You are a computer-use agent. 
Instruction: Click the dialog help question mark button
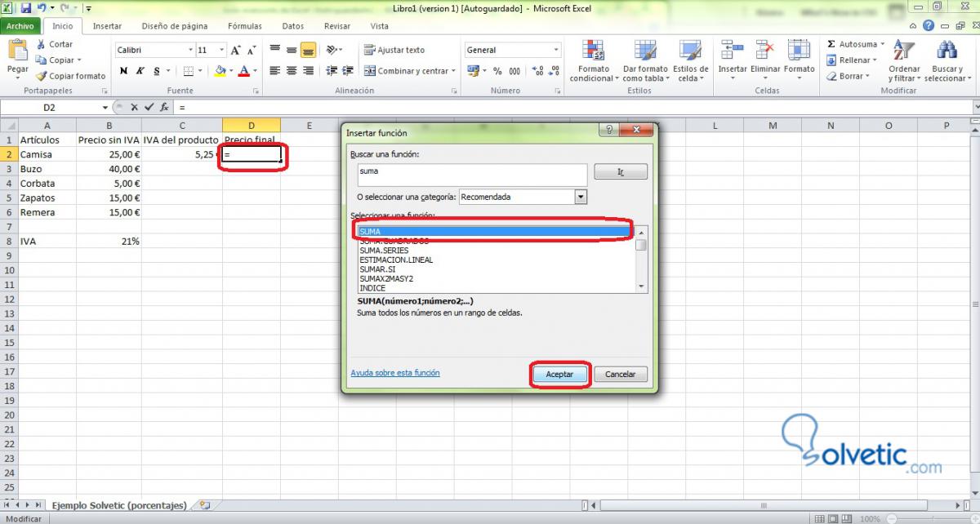pyautogui.click(x=609, y=130)
